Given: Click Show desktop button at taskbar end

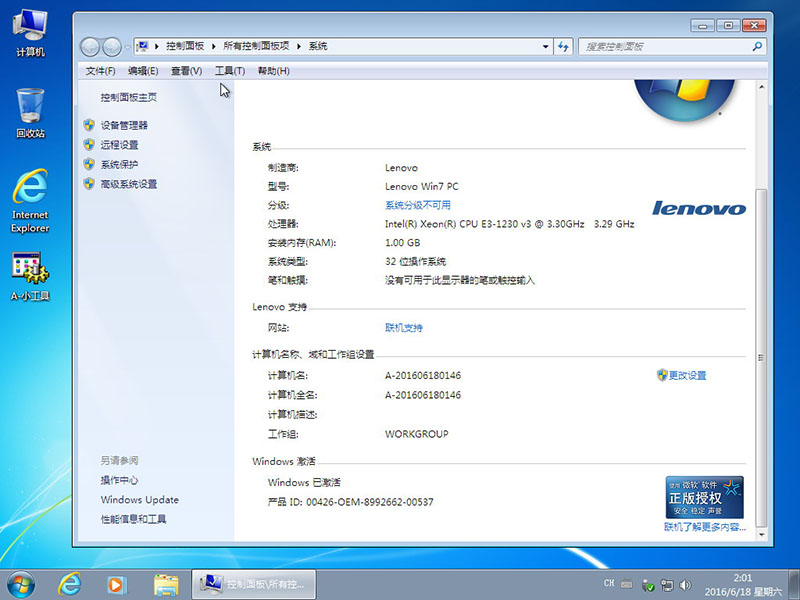Looking at the screenshot, I should click(793, 585).
